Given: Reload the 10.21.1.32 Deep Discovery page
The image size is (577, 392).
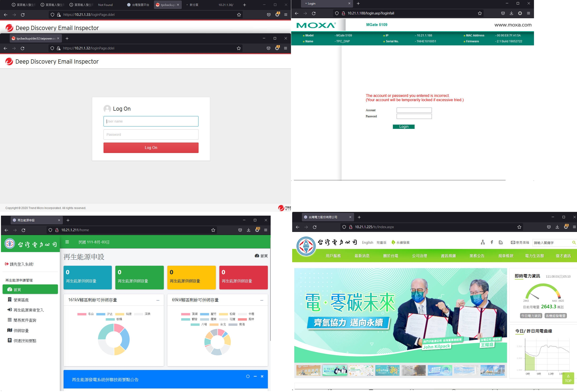Looking at the screenshot, I should 23,48.
